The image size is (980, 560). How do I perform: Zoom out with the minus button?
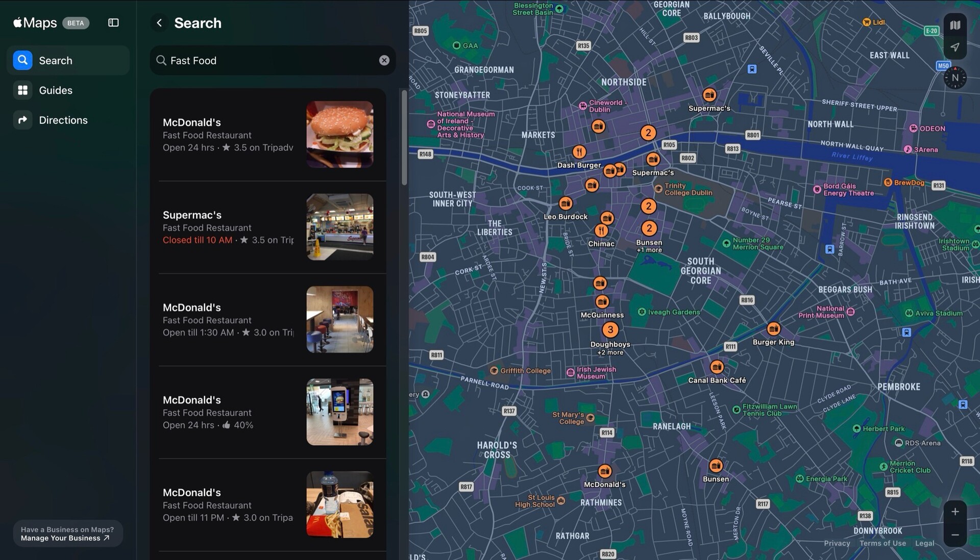[x=955, y=535]
